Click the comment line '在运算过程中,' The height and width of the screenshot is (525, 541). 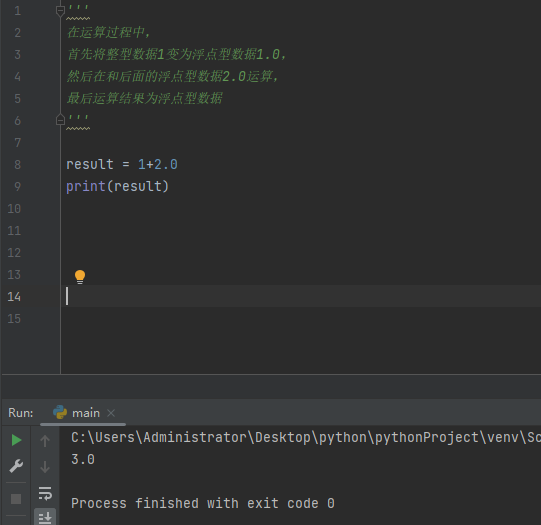point(108,32)
